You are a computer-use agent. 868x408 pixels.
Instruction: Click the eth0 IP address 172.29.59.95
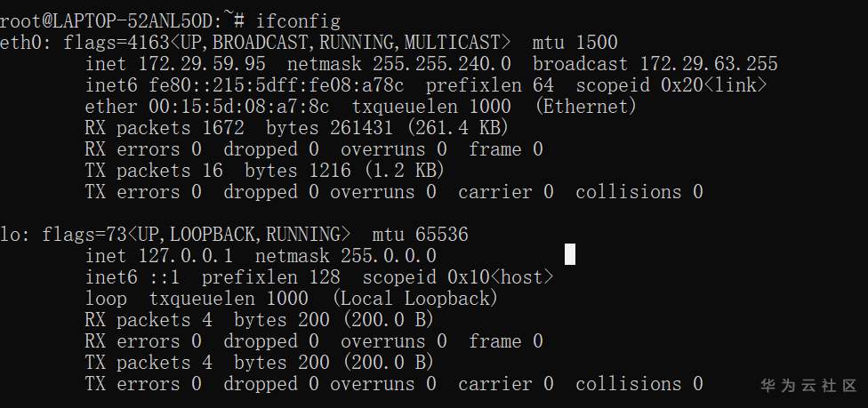click(x=202, y=64)
